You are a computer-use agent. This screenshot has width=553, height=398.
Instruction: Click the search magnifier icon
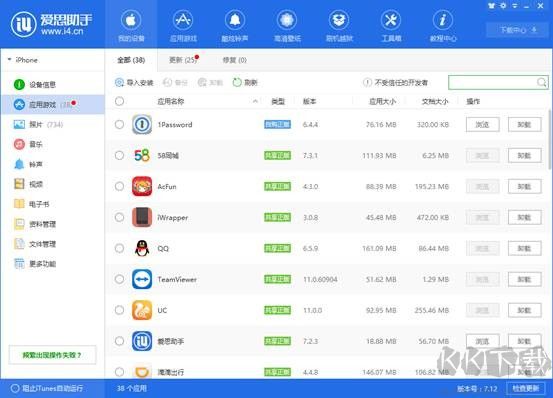(541, 82)
